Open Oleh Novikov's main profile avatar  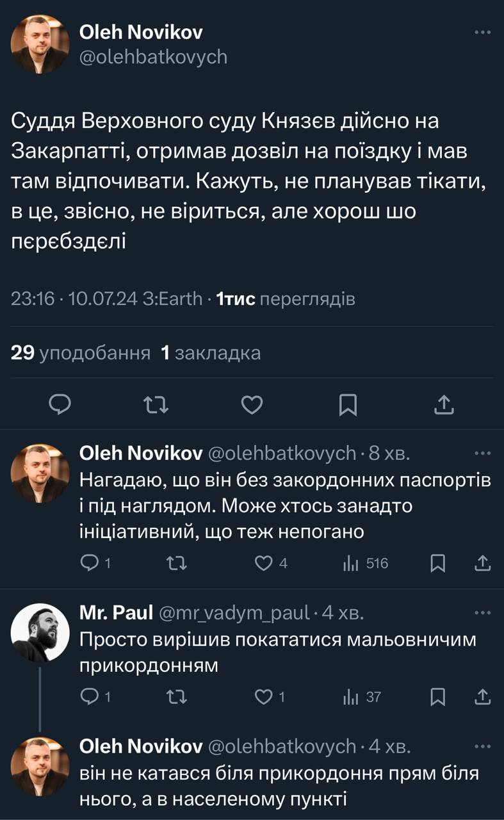[x=40, y=44]
